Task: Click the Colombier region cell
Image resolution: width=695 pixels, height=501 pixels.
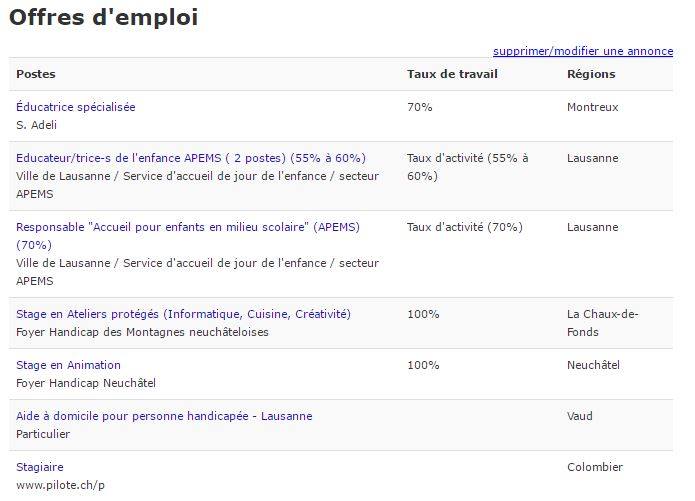Action: 595,467
